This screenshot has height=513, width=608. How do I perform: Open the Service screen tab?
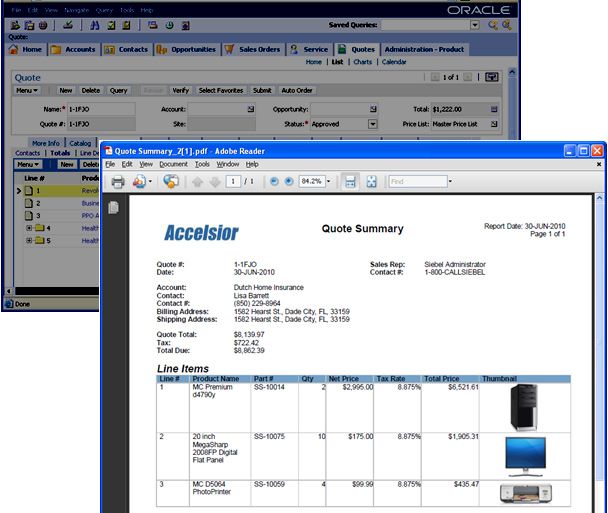[x=309, y=50]
